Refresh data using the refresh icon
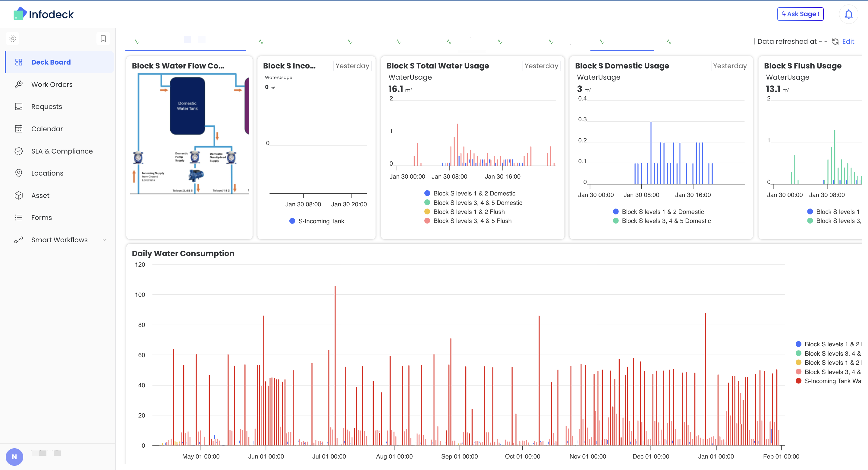Screen dimensions: 868x470 coord(835,41)
